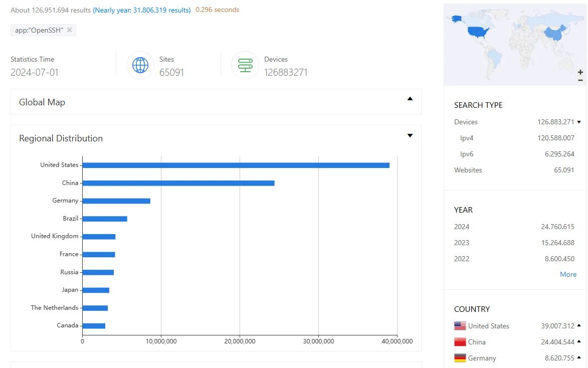588x368 pixels.
Task: Select the Sites count 65091
Action: 171,72
